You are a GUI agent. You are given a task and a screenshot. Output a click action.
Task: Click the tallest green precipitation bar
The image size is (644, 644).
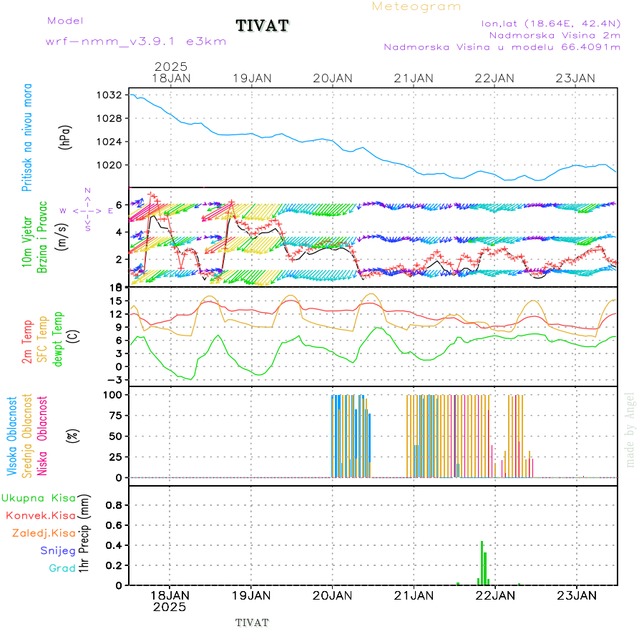point(482,562)
